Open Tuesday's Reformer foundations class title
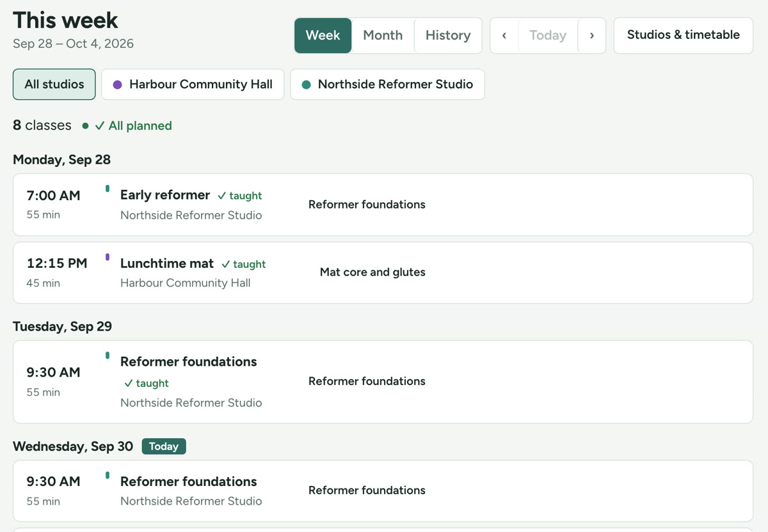This screenshot has height=532, width=768. click(x=189, y=361)
